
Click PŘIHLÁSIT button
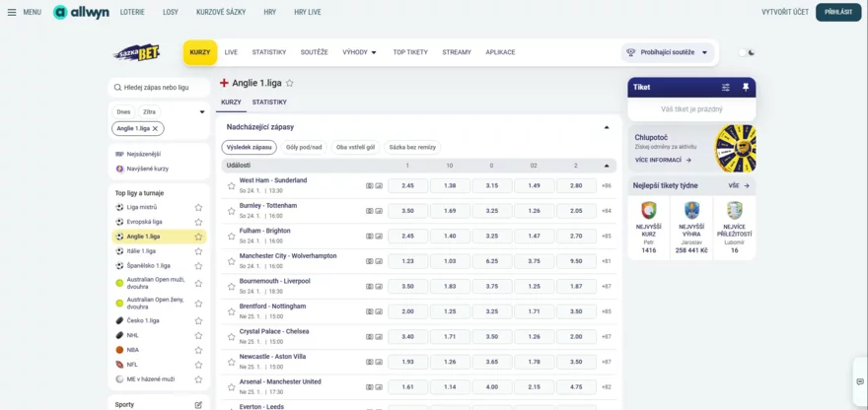[x=838, y=12]
